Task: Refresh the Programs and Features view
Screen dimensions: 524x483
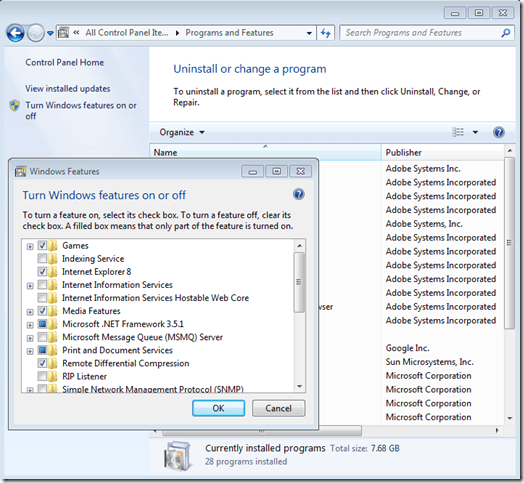Action: [325, 33]
